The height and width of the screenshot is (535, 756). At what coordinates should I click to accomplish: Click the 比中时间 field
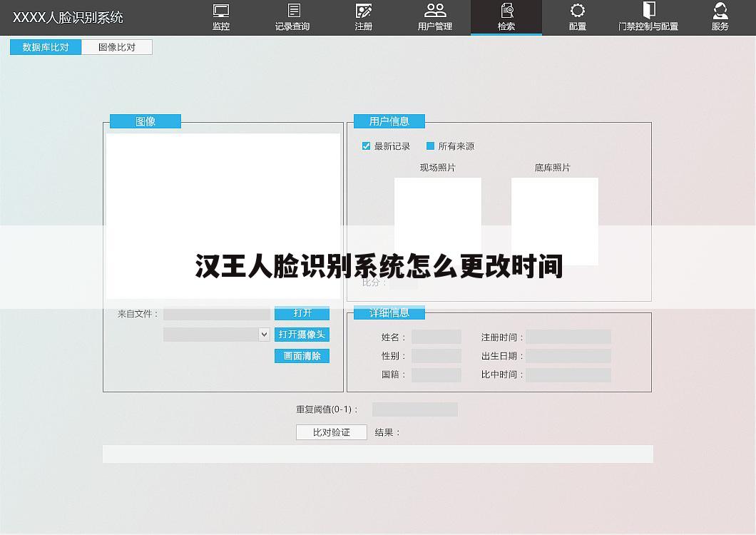(x=568, y=374)
